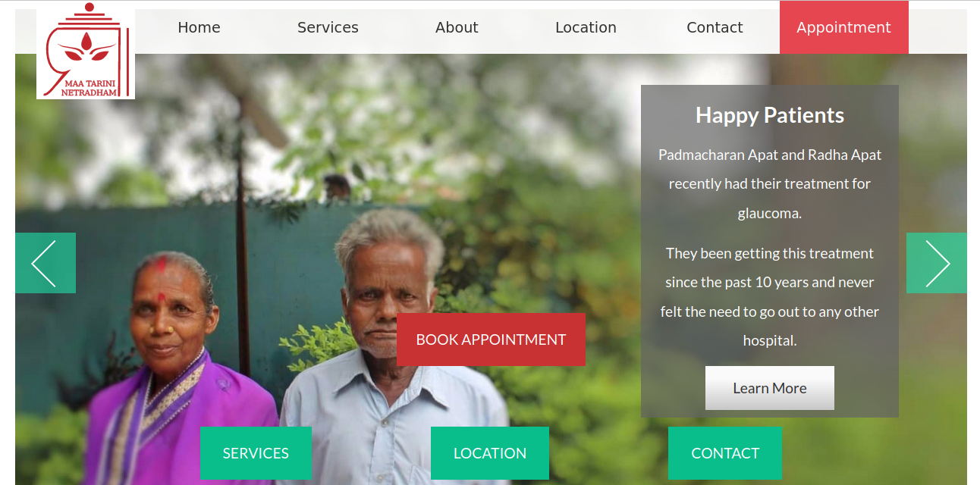The height and width of the screenshot is (485, 980).
Task: Open Services in the top navigation
Action: tap(328, 27)
